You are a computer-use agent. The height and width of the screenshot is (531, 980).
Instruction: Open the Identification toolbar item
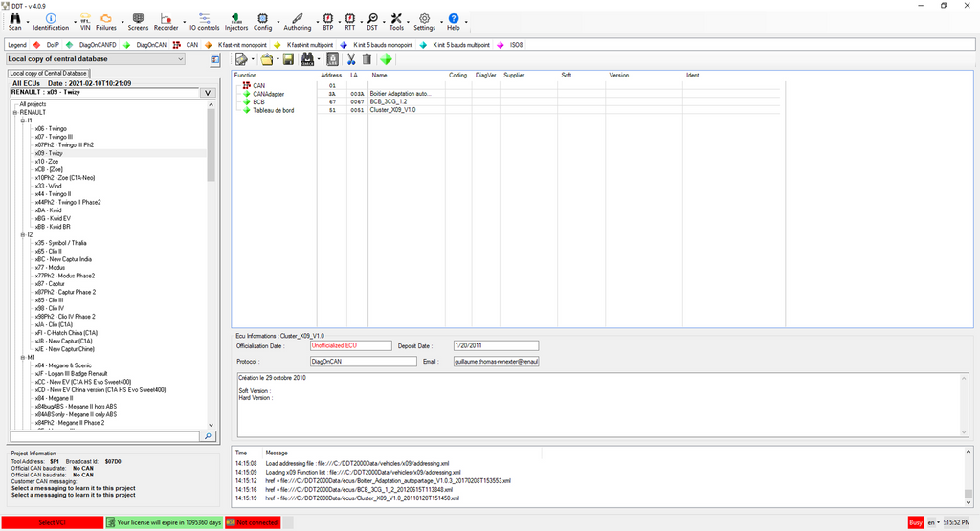[51, 22]
